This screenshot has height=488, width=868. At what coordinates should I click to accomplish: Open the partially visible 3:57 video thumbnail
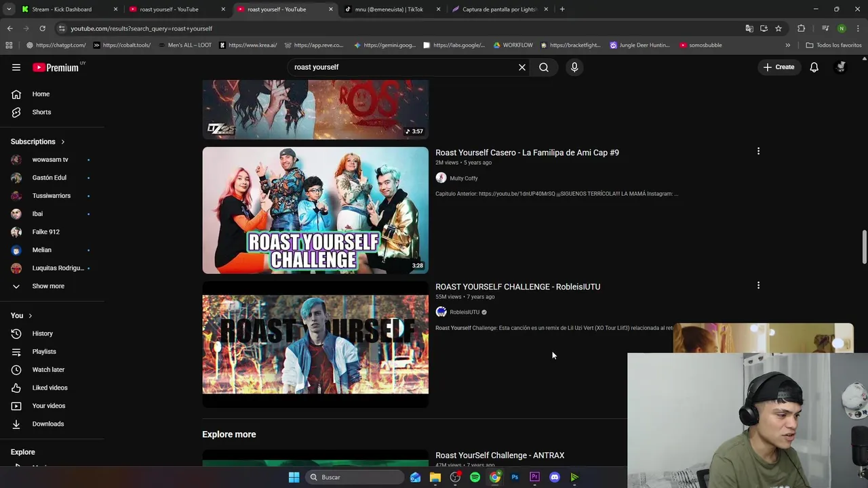pos(315,110)
